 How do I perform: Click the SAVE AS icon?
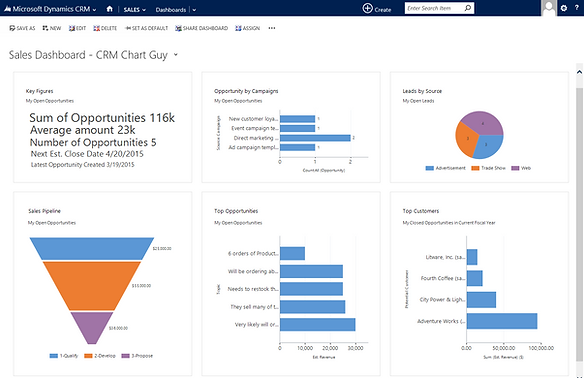point(12,28)
